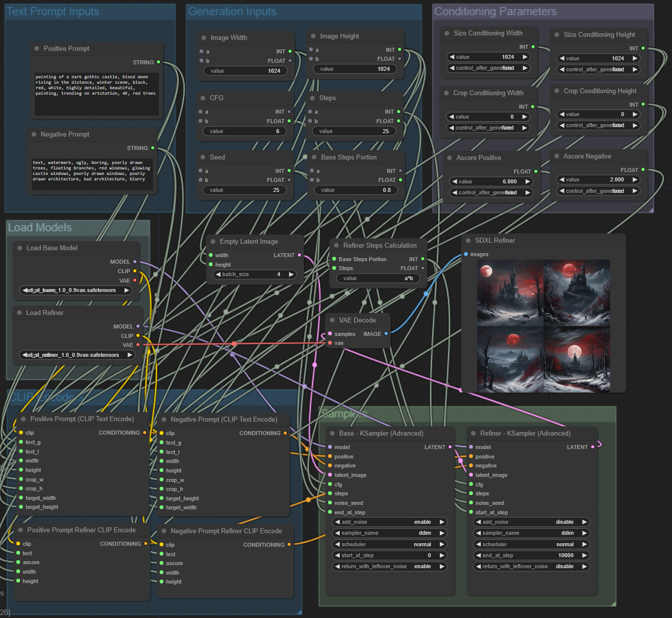
Task: Toggle return_with_leftover_noise on Refiner KSampler
Action: click(x=531, y=566)
